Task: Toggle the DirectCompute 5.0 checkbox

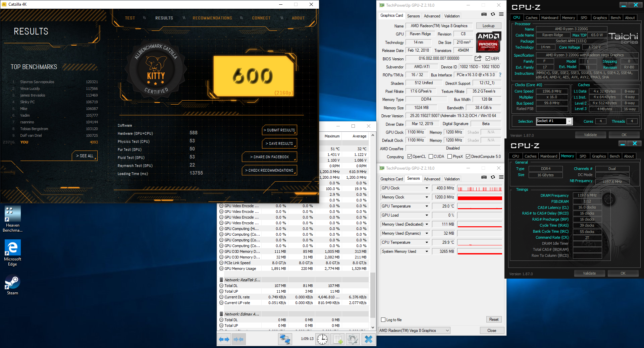Action: 468,157
